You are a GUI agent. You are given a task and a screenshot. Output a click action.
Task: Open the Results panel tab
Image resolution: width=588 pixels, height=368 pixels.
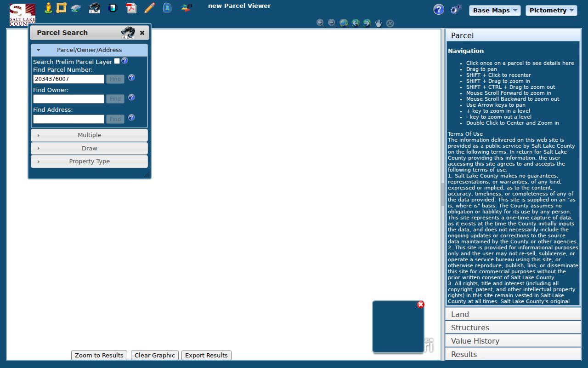click(513, 354)
